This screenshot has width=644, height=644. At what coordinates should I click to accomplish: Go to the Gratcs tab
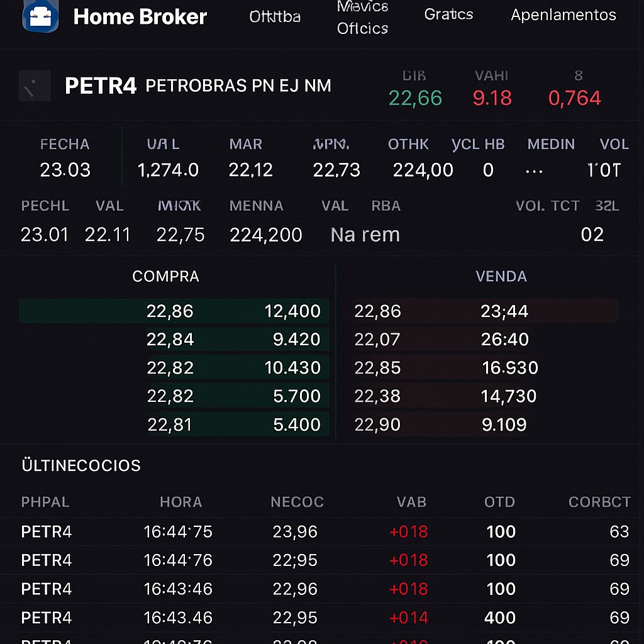[x=448, y=14]
